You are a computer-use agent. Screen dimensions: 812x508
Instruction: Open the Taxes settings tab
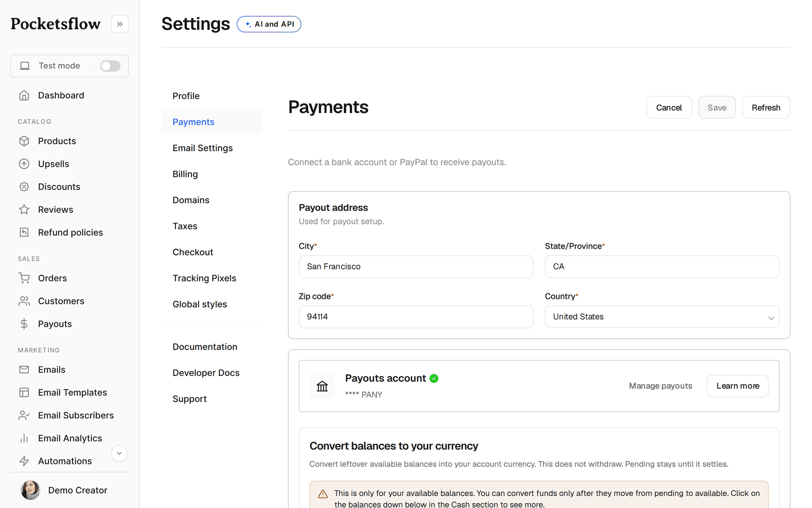pos(212,226)
